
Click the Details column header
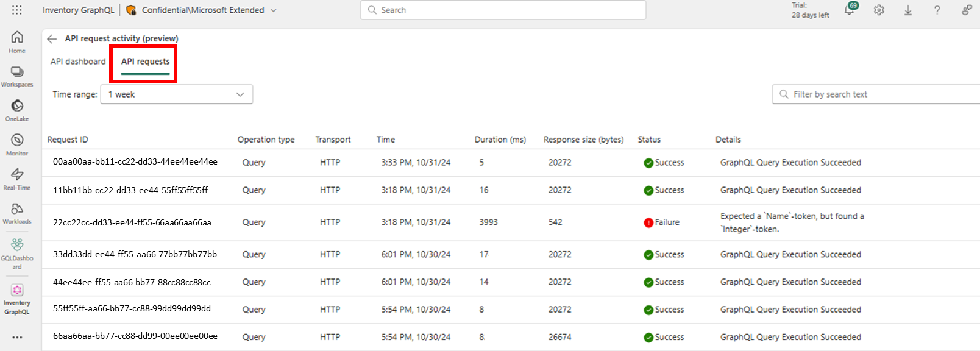coord(728,140)
